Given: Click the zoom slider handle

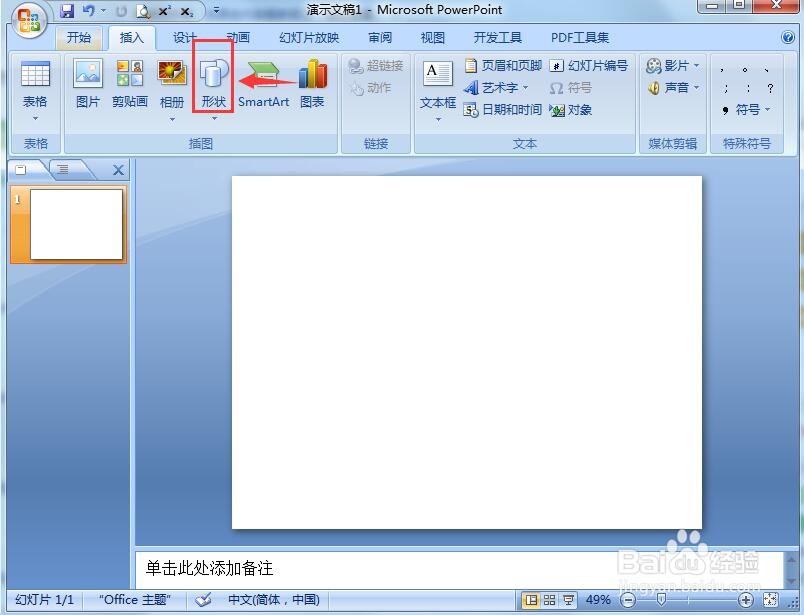Looking at the screenshot, I should pyautogui.click(x=661, y=599).
